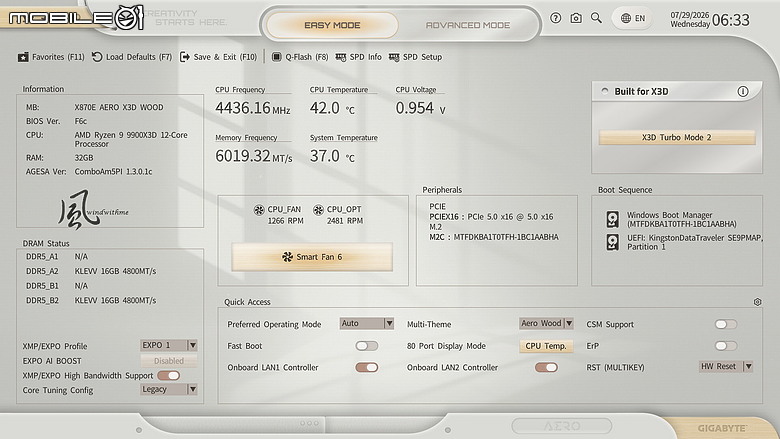Click the CPU Frequency 4436.16 value
The height and width of the screenshot is (439, 780).
253,108
